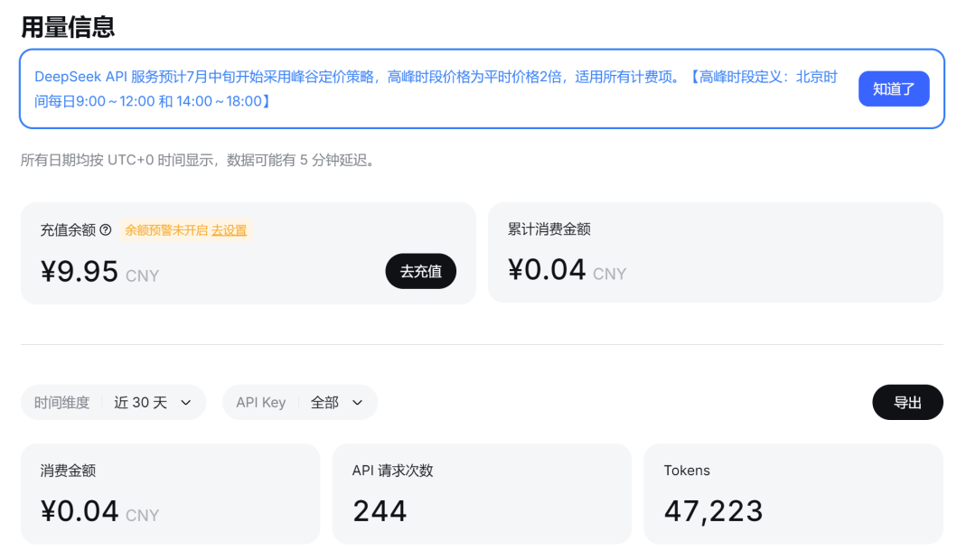Open the 时间维度 近 30 天 dropdown

(113, 403)
